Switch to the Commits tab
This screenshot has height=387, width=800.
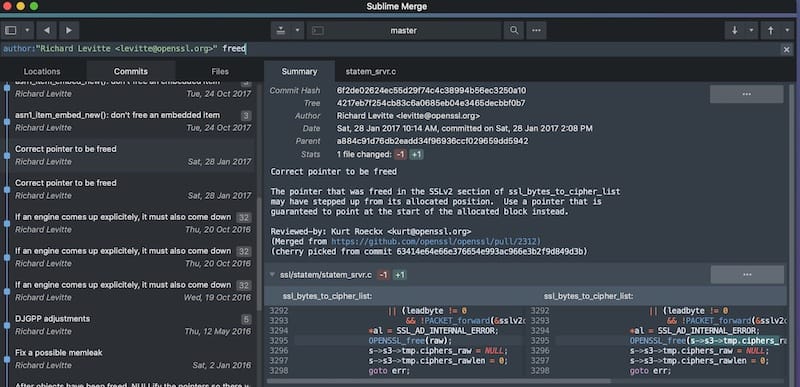[x=131, y=71]
